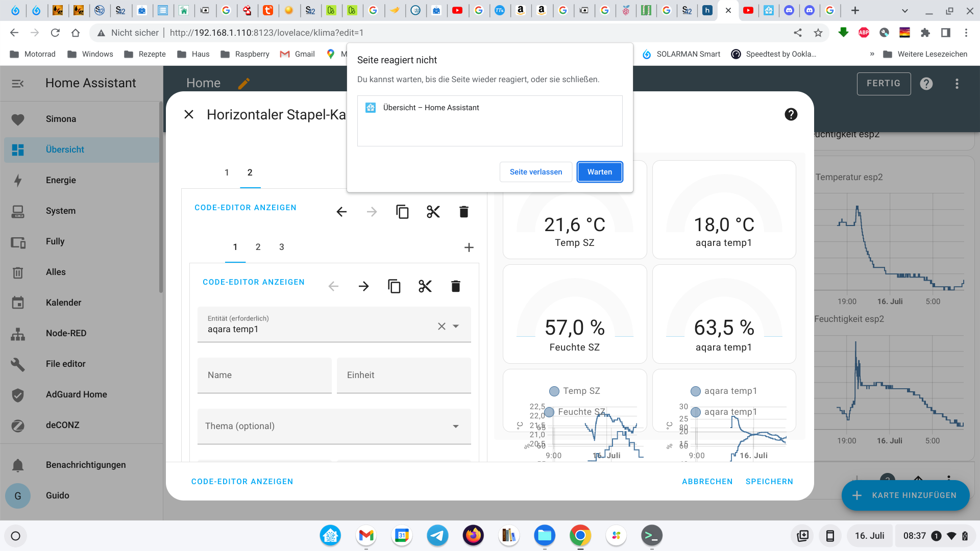This screenshot has width=980, height=551.
Task: Click the copy icon in outer card toolbar
Action: pyautogui.click(x=402, y=212)
